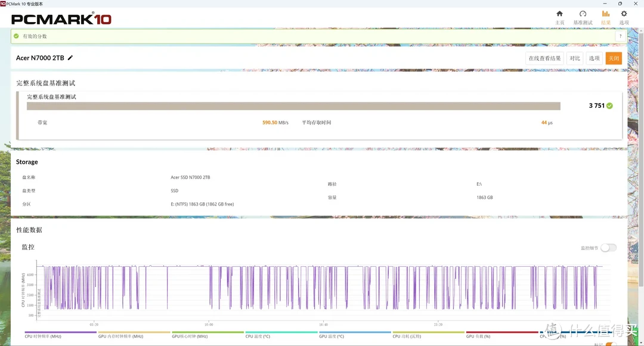Viewport: 644px width, 346px height.
Task: Toggle the GPU 负载 (%) legend series
Action: point(502,335)
